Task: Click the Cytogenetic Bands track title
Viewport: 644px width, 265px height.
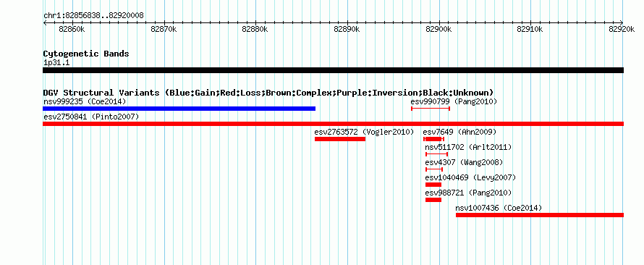Action: click(x=86, y=54)
